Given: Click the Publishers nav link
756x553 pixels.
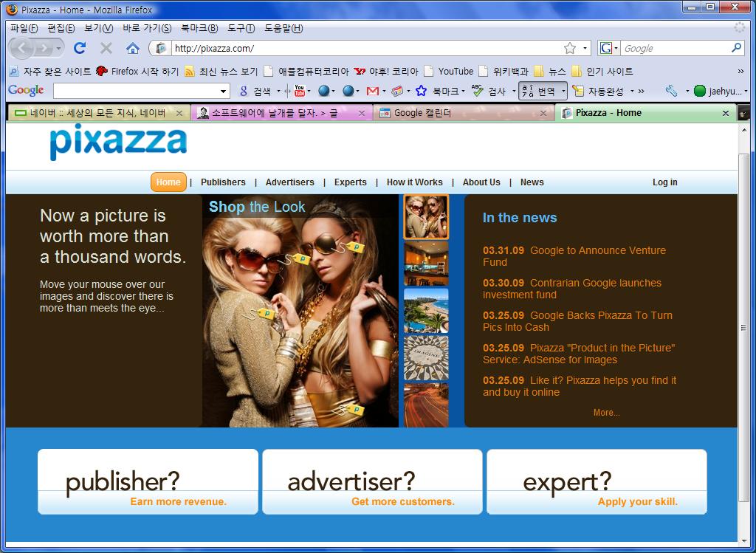Looking at the screenshot, I should (x=223, y=182).
